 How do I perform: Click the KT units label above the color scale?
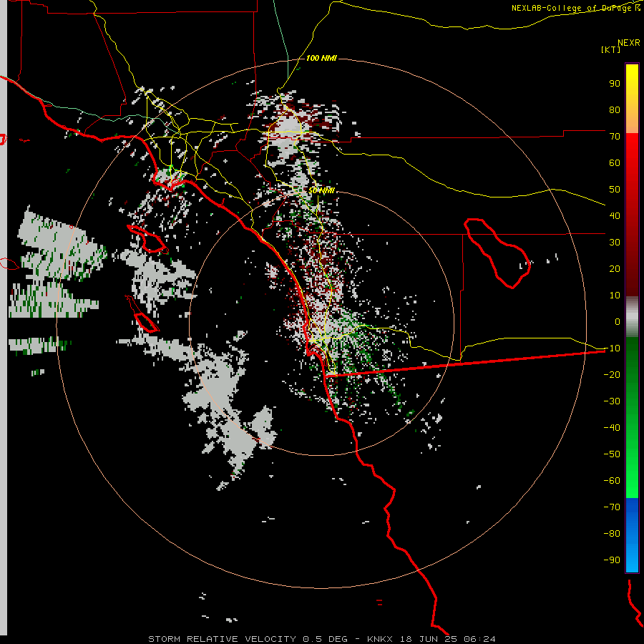click(611, 49)
